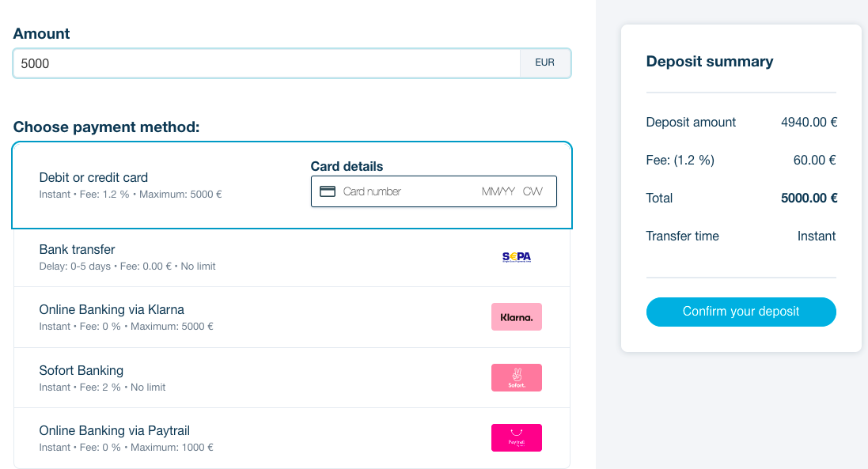This screenshot has height=469, width=868.
Task: Choose Sofort Banking option
Action: point(292,378)
